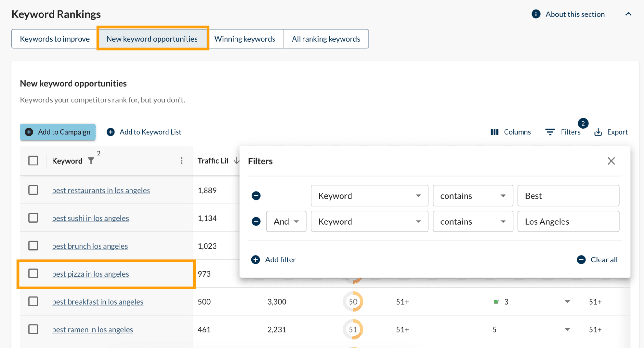The width and height of the screenshot is (644, 348).
Task: Click the Los Angeles filter value field
Action: (x=568, y=221)
